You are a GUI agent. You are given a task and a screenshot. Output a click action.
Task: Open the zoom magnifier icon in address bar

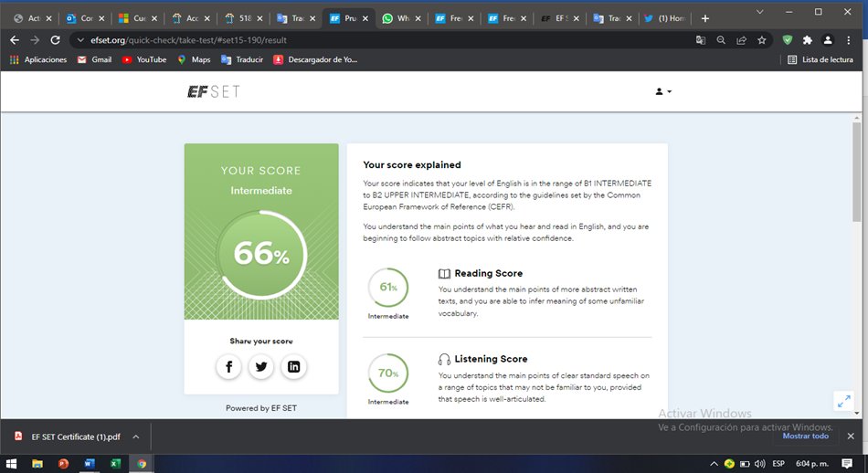point(721,40)
